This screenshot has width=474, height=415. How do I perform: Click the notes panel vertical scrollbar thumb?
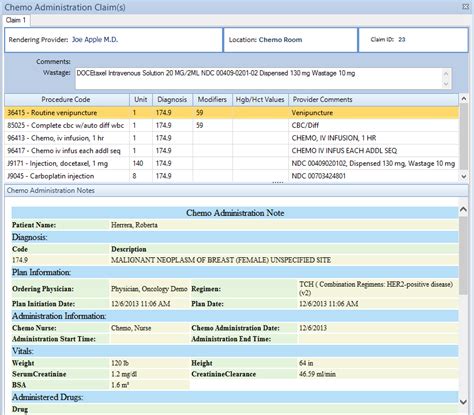tap(463, 256)
